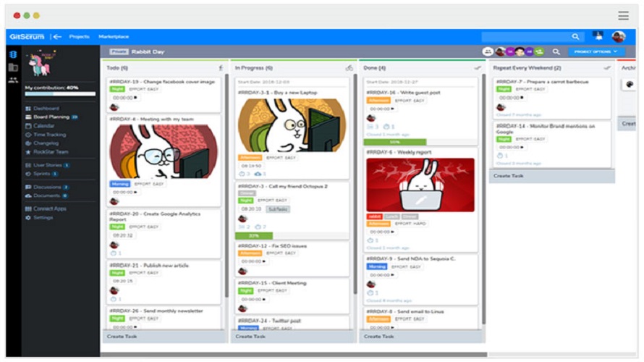Click the back arrow beside the GitScrum logo
The width and height of the screenshot is (644, 362).
pos(56,37)
